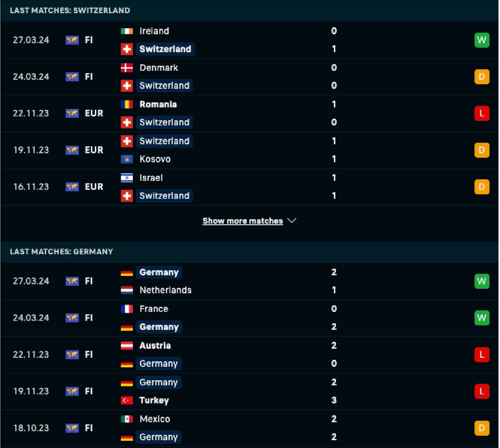The image size is (500, 448).
Task: Click the Kosovo flag icon
Action: 127,159
